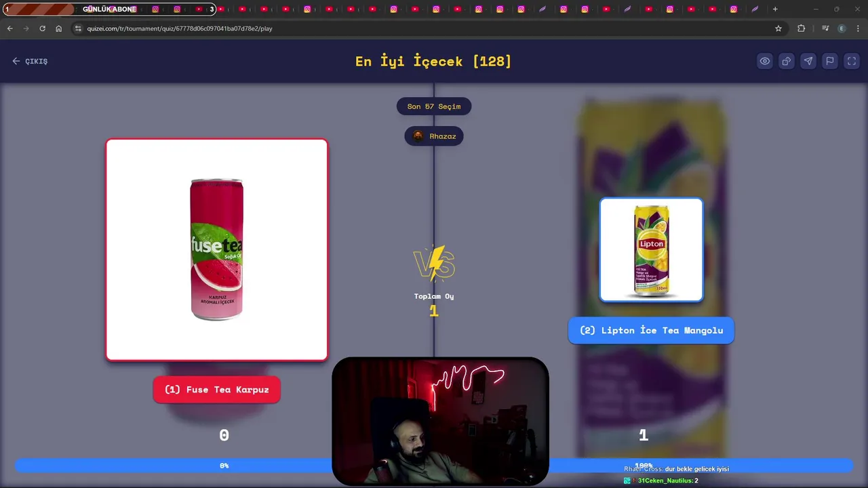This screenshot has width=868, height=488.
Task: Open the Son 57 Seçim pill
Action: coord(434,106)
